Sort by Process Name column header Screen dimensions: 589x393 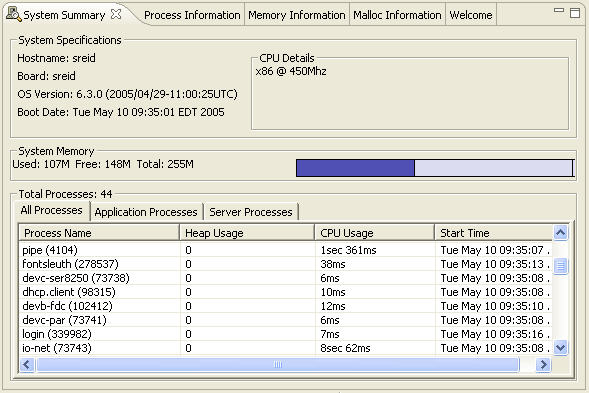99,233
